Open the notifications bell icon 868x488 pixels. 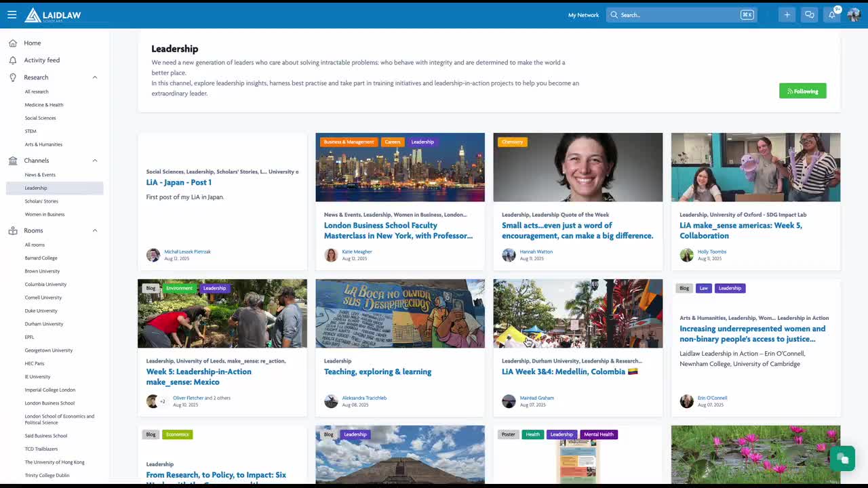click(x=832, y=15)
